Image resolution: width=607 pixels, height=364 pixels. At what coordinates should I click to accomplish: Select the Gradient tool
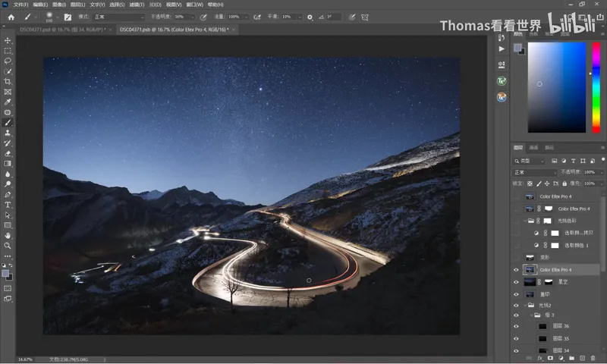pyautogui.click(x=8, y=164)
